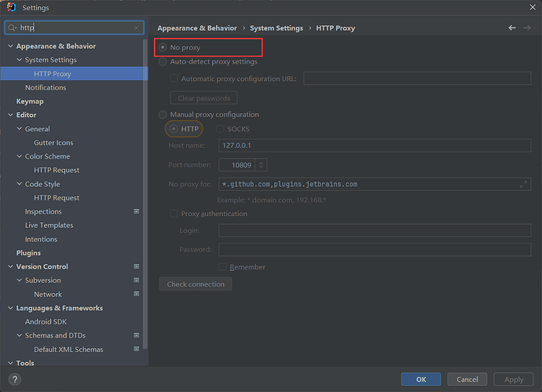542x392 pixels.
Task: Choose Manual proxy configuration option
Action: pos(163,115)
